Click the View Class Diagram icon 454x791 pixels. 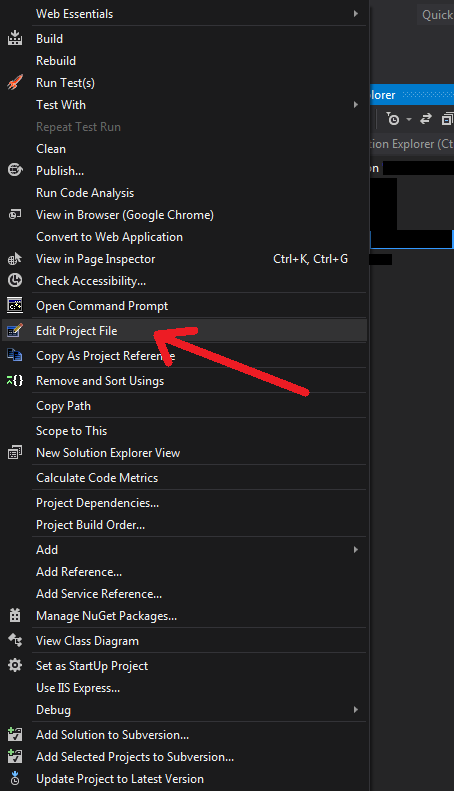15,640
